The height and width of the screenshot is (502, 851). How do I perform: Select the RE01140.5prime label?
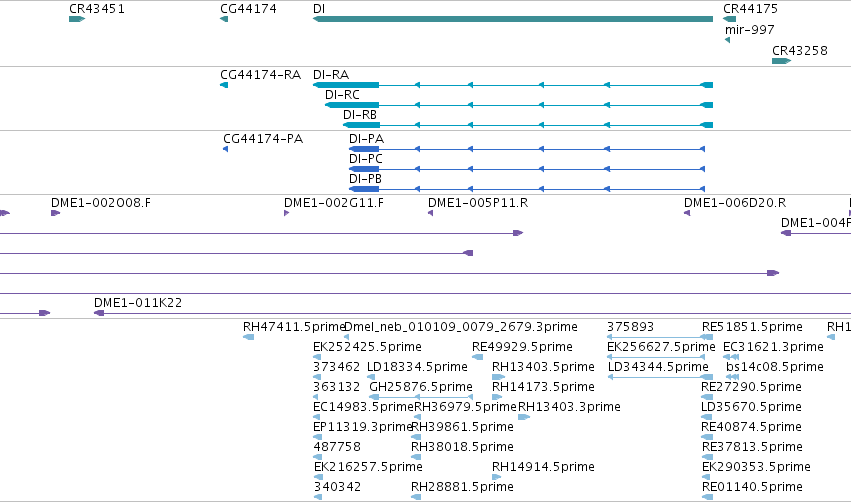pyautogui.click(x=752, y=487)
